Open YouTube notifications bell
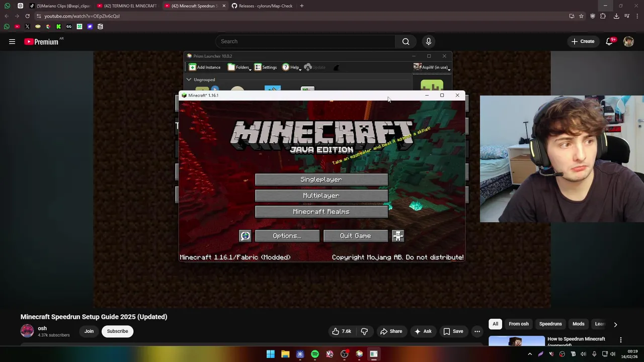Image resolution: width=644 pixels, height=362 pixels. coord(609,42)
